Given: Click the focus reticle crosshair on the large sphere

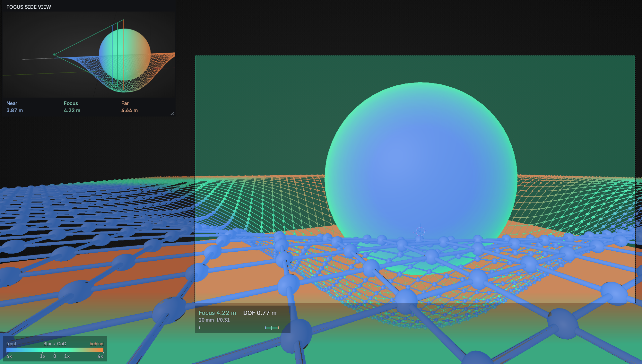Looking at the screenshot, I should 420,231.
